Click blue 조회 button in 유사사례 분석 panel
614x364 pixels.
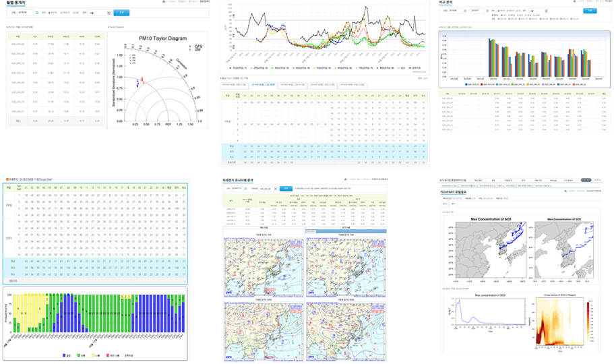tap(286, 189)
